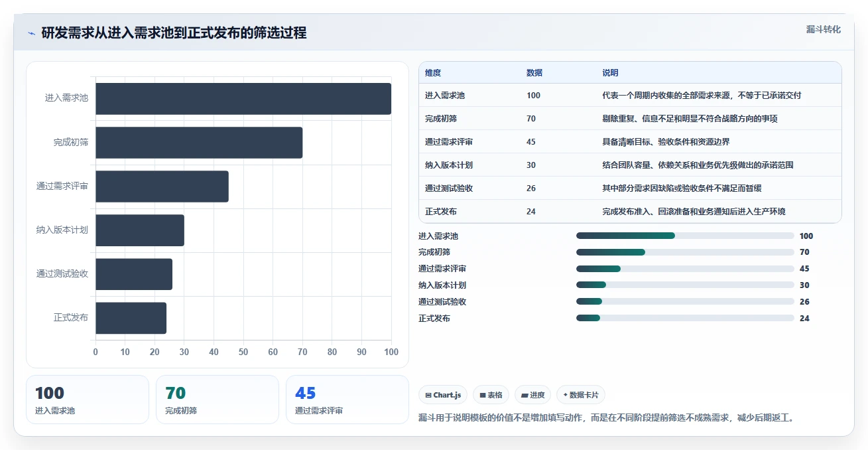Click the table value 100

pyautogui.click(x=533, y=96)
